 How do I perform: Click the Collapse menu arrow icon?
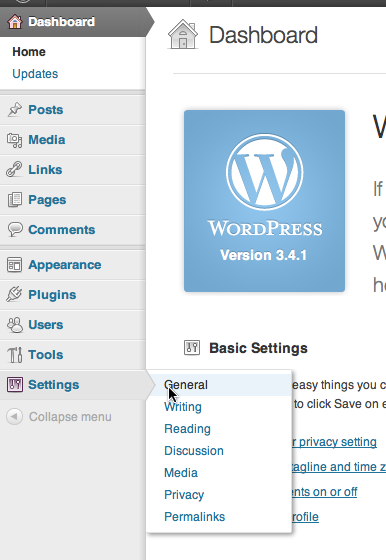pyautogui.click(x=14, y=416)
